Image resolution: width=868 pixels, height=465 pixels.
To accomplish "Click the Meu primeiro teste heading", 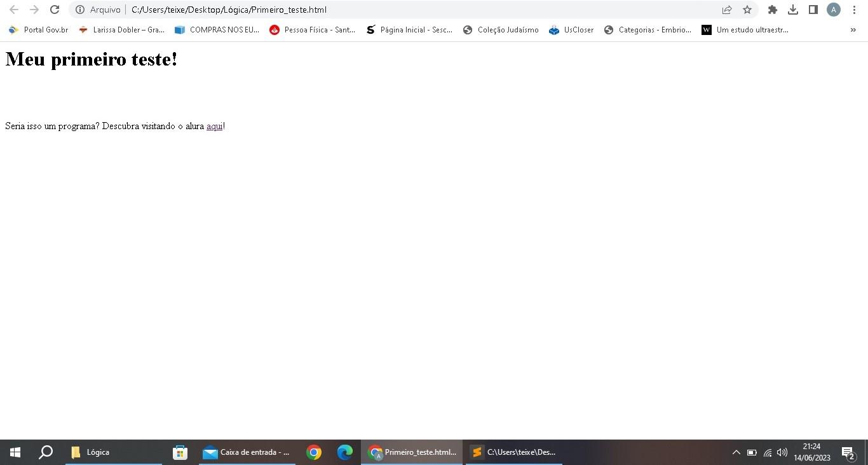I will click(x=92, y=59).
